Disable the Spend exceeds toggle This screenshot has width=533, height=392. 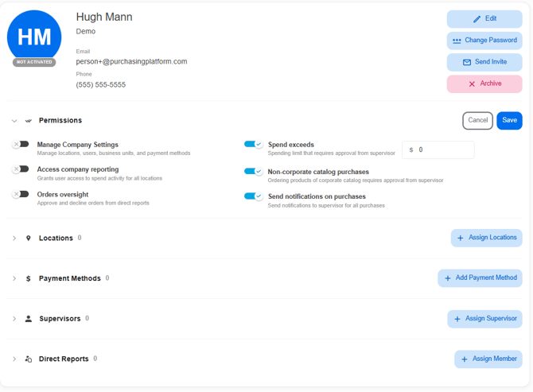coord(253,145)
